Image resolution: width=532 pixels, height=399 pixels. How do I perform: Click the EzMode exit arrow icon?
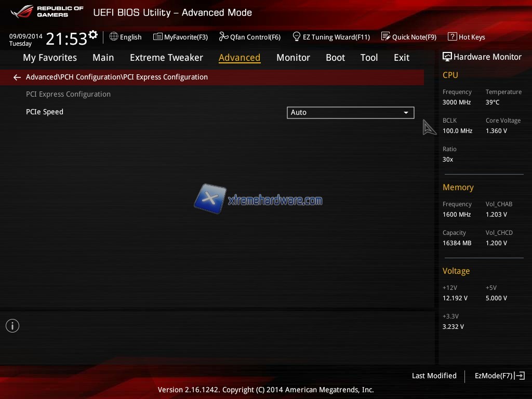(x=520, y=376)
